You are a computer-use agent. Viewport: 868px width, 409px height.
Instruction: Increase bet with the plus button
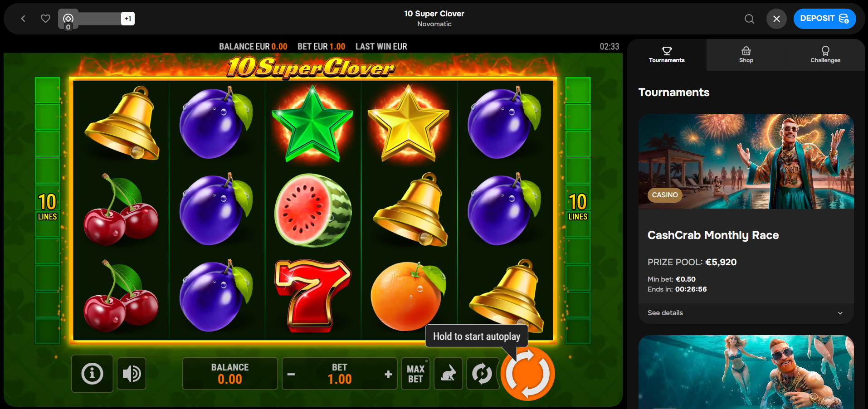point(388,374)
